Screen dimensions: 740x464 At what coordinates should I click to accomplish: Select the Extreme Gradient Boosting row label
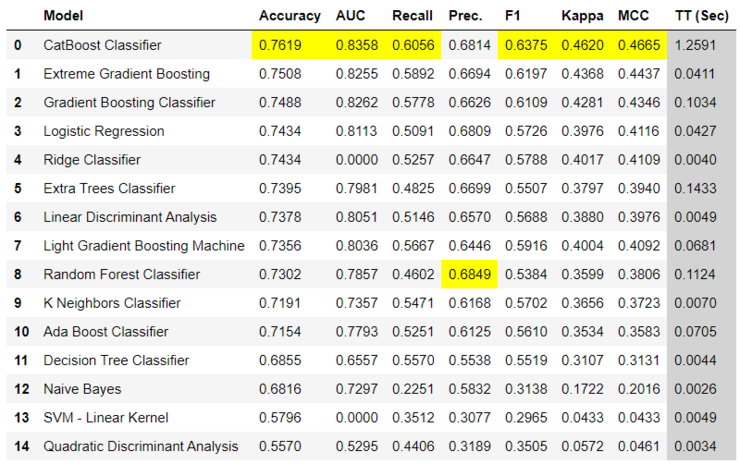[x=126, y=74]
